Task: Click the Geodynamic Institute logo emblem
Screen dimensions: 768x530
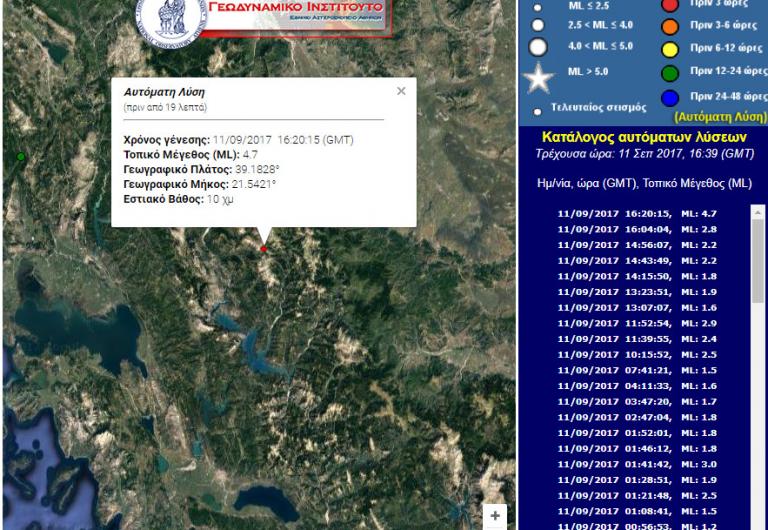Action: 171,17
